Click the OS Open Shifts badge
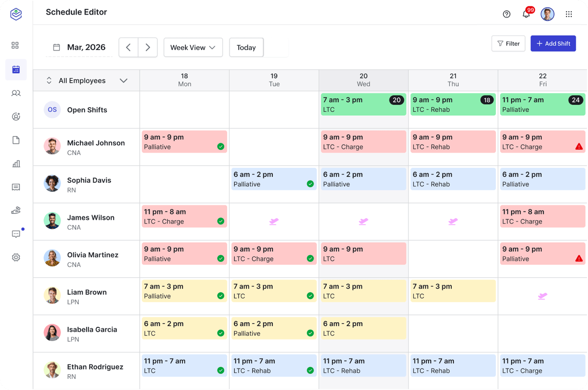Screen dimensions: 588x390 pos(52,110)
